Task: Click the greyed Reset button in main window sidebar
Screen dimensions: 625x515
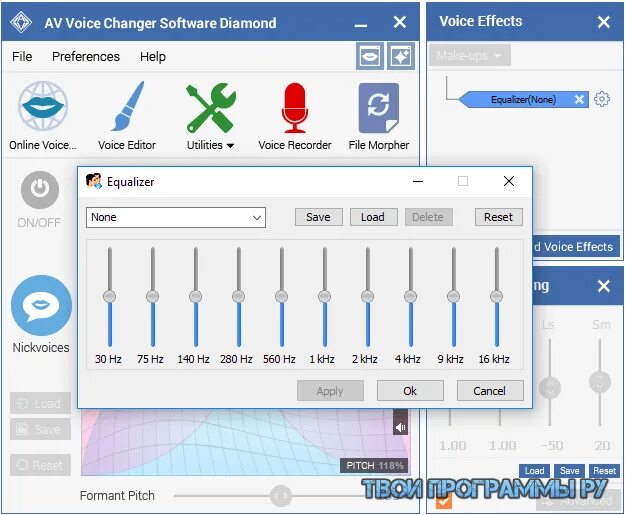Action: [x=40, y=465]
